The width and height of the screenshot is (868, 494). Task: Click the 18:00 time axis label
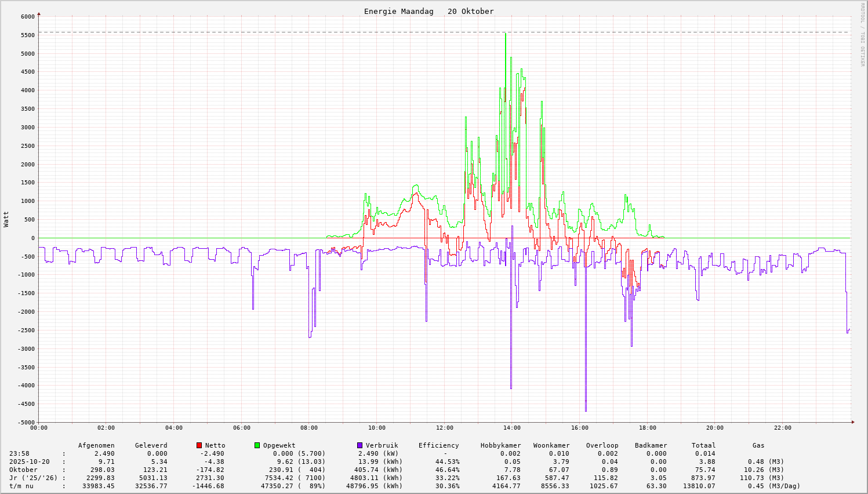click(647, 428)
